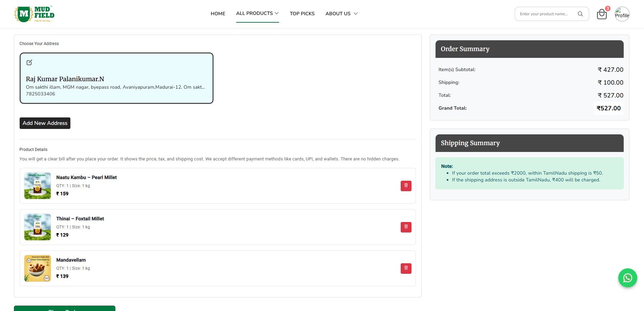The width and height of the screenshot is (644, 311).
Task: Click the outside TamilNadu ₹400 note line
Action: [x=526, y=180]
